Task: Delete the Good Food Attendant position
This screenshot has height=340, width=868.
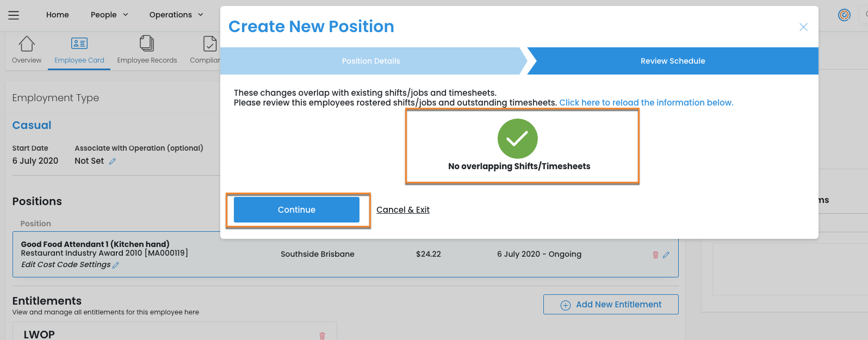Action: pyautogui.click(x=655, y=255)
